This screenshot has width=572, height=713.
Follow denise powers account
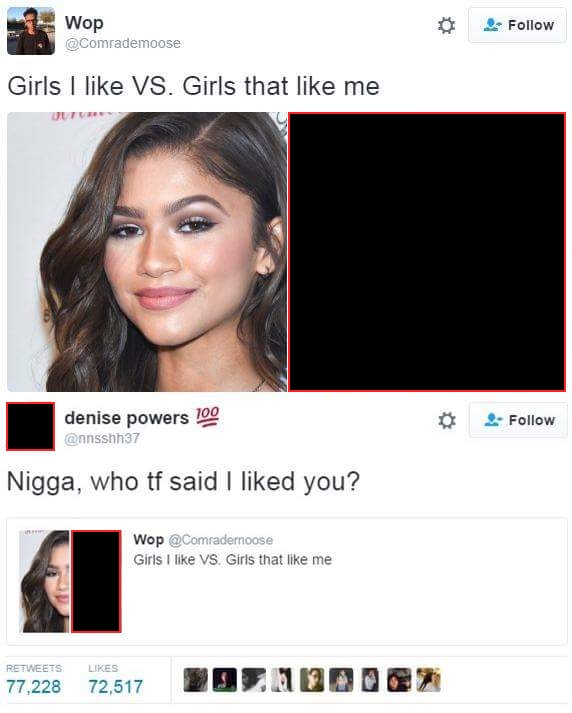[x=518, y=420]
